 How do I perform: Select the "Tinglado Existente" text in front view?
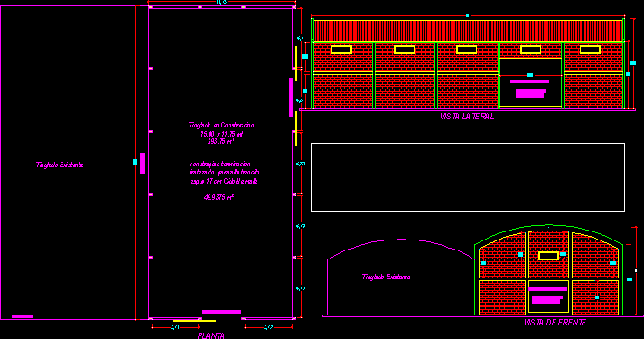[386, 277]
